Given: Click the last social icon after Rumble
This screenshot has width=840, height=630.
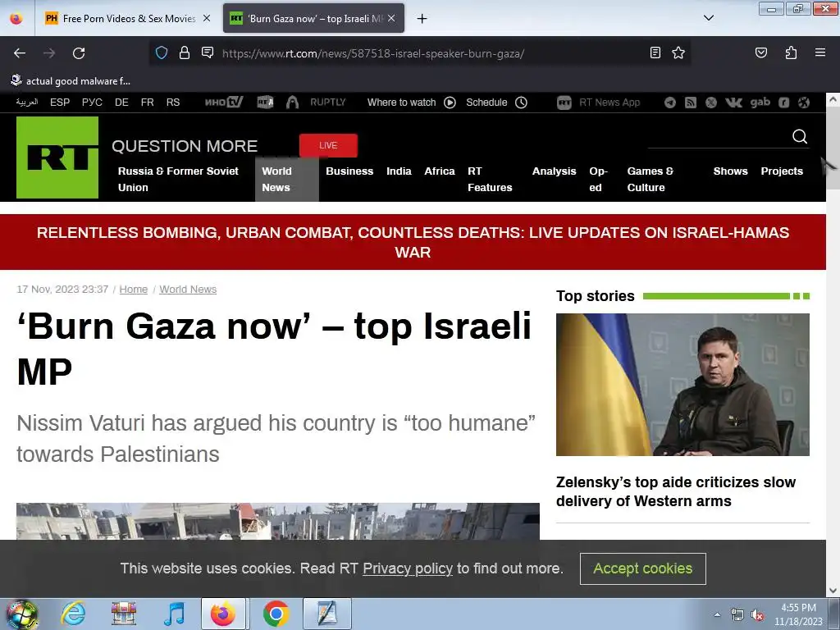Looking at the screenshot, I should point(804,103).
